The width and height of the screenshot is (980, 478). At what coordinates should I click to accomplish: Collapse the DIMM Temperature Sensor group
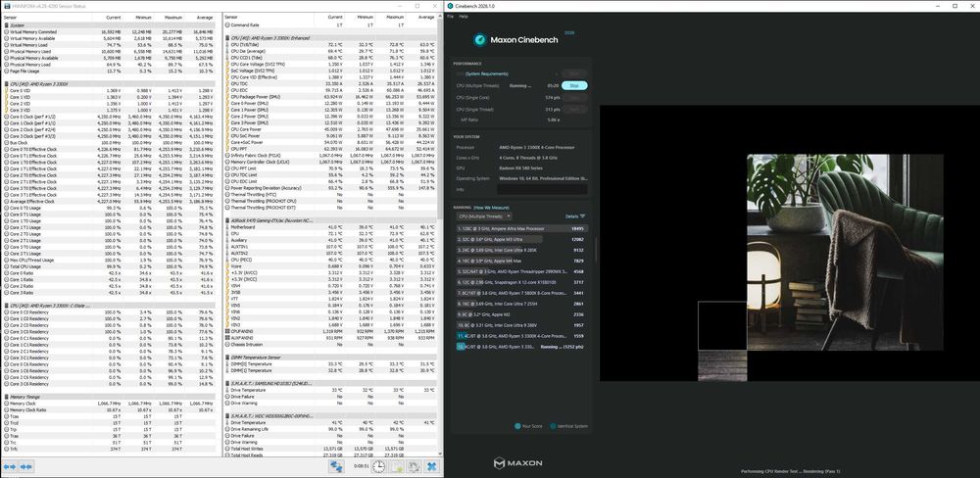tap(330, 358)
